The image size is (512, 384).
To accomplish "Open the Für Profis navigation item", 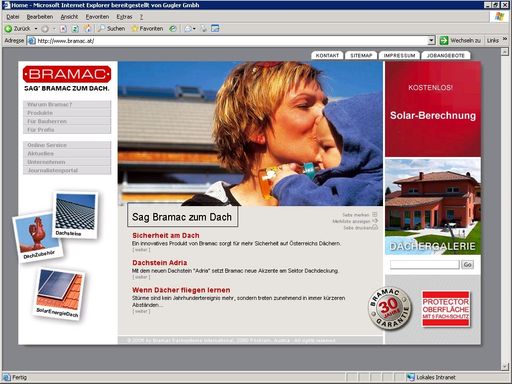I will [67, 130].
